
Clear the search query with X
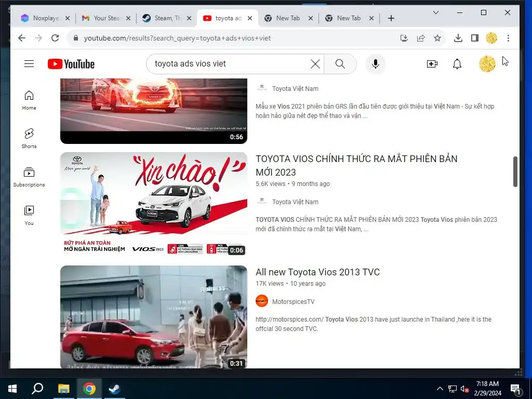coord(315,64)
